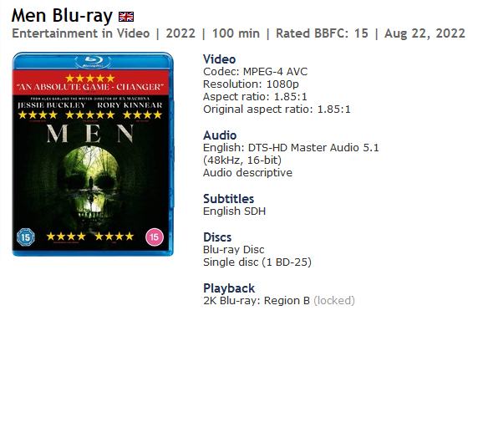Click the blue 15 rating badge on cover

click(x=26, y=237)
